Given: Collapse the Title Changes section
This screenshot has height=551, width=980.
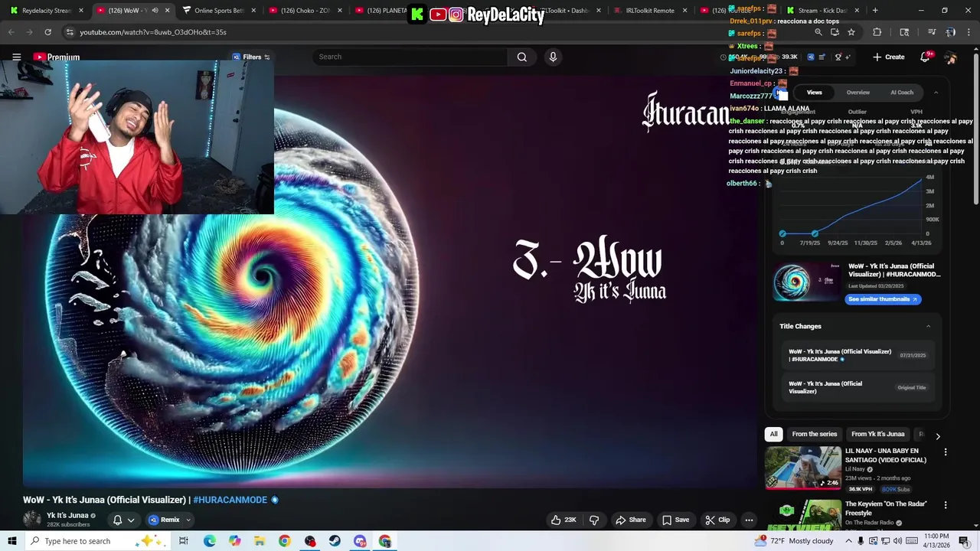Looking at the screenshot, I should click(x=929, y=326).
